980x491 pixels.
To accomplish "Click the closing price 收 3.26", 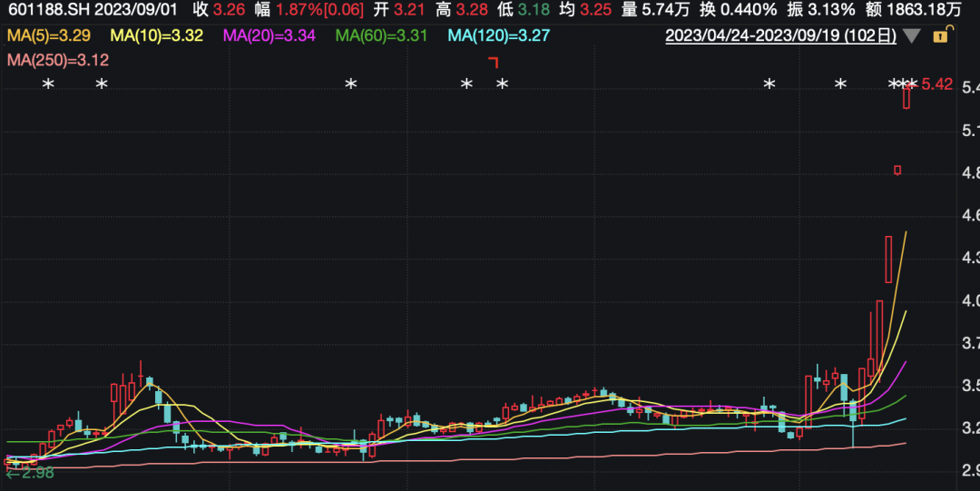I will (219, 10).
